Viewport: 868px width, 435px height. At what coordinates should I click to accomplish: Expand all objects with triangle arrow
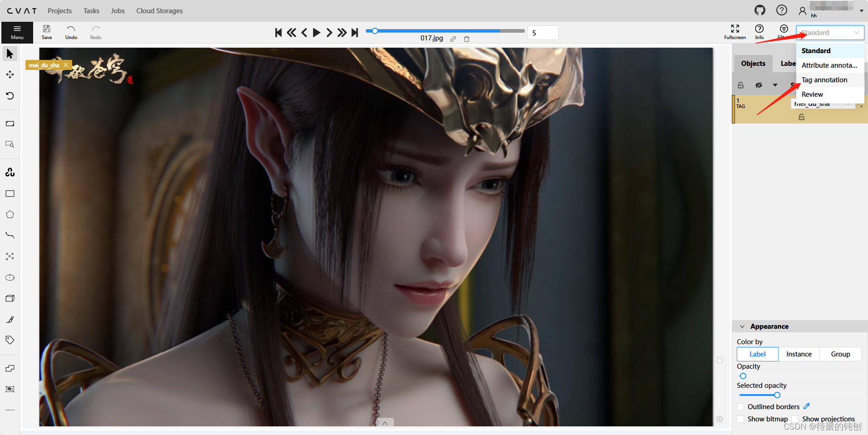tap(775, 85)
